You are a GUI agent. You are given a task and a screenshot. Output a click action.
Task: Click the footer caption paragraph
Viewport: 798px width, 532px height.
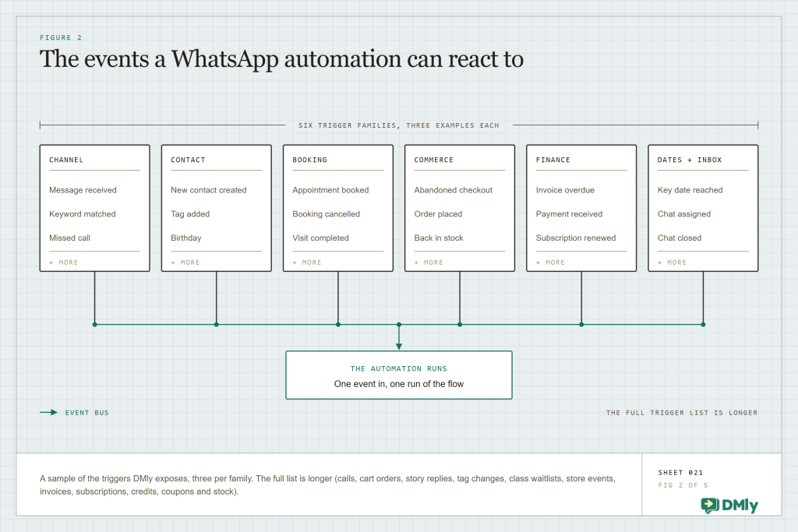point(328,485)
